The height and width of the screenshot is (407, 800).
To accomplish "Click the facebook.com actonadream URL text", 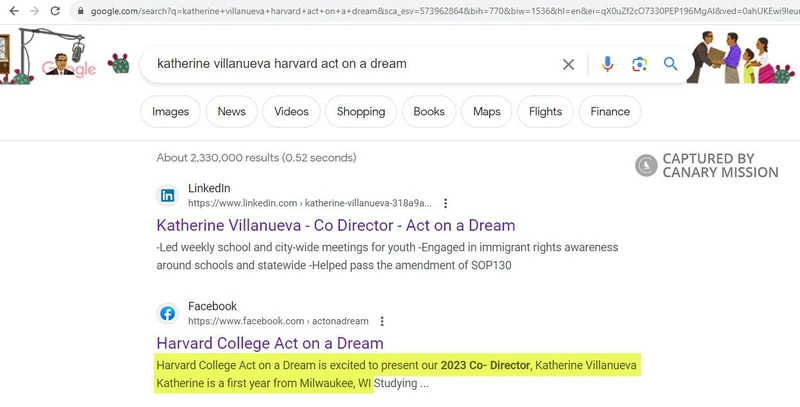I will (278, 321).
